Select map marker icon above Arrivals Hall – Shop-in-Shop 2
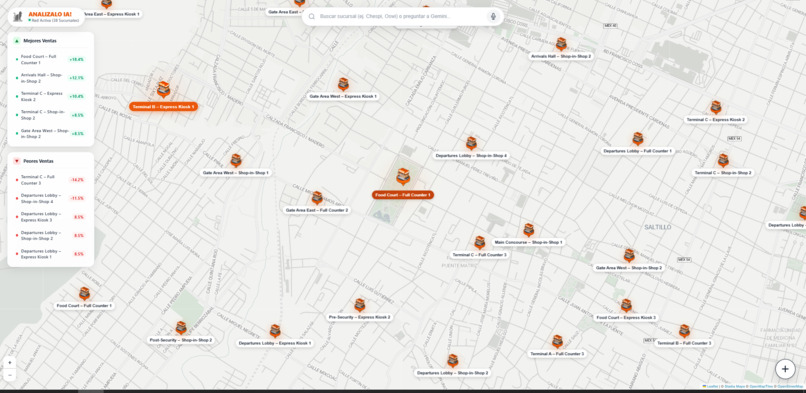 click(561, 44)
